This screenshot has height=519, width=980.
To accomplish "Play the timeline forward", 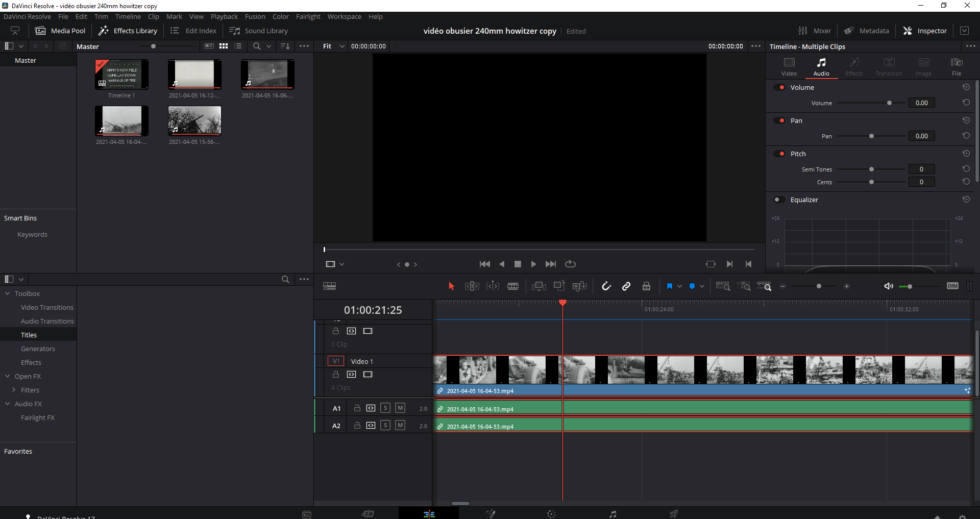I will coord(533,264).
